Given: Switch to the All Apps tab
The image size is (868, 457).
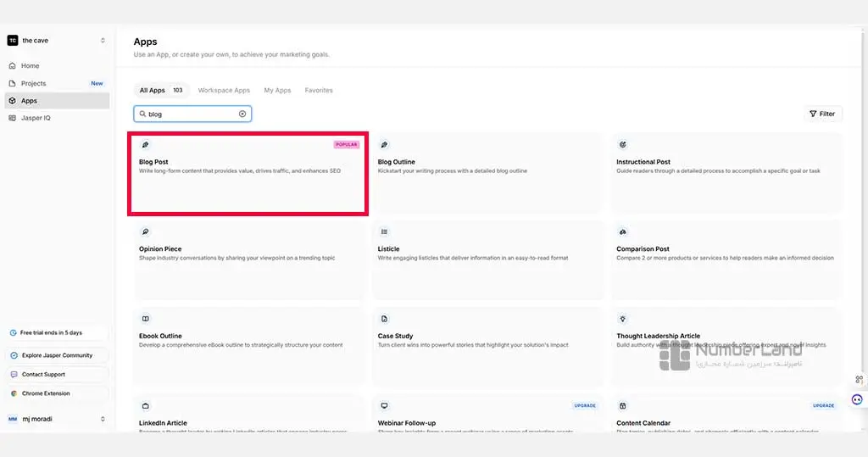Looking at the screenshot, I should (160, 90).
